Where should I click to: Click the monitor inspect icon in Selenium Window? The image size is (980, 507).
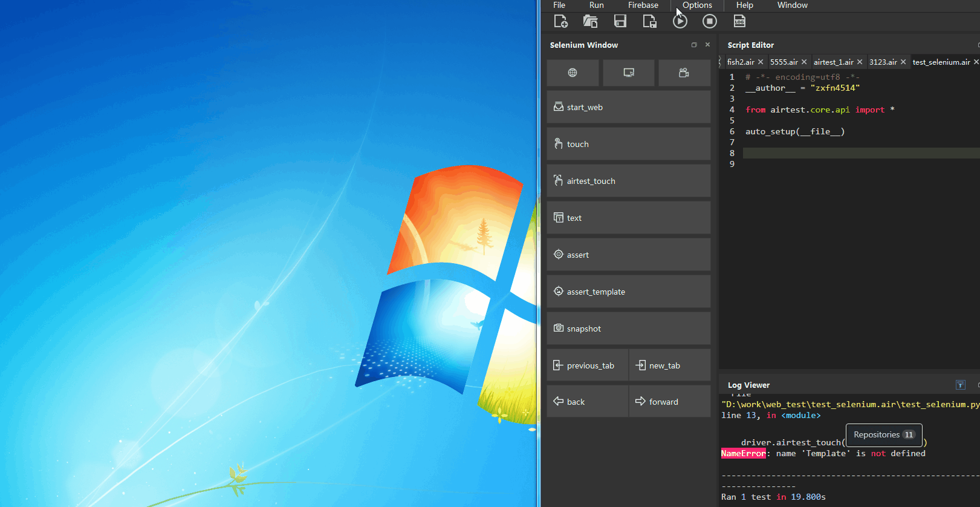pyautogui.click(x=629, y=73)
